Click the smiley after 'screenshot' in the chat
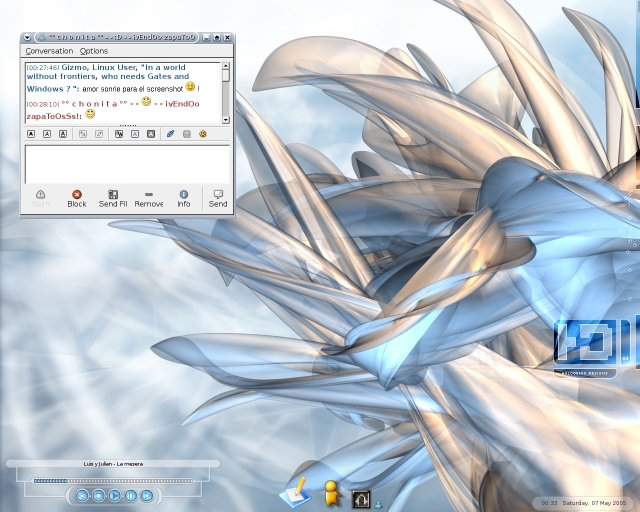 point(190,87)
